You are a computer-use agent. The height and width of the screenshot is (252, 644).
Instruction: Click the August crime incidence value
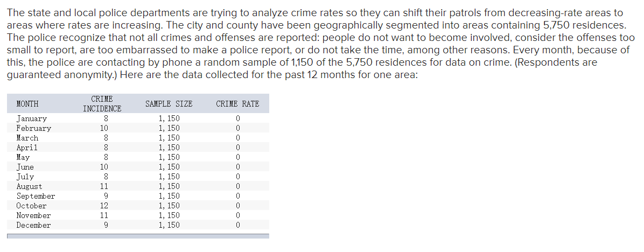[104, 186]
